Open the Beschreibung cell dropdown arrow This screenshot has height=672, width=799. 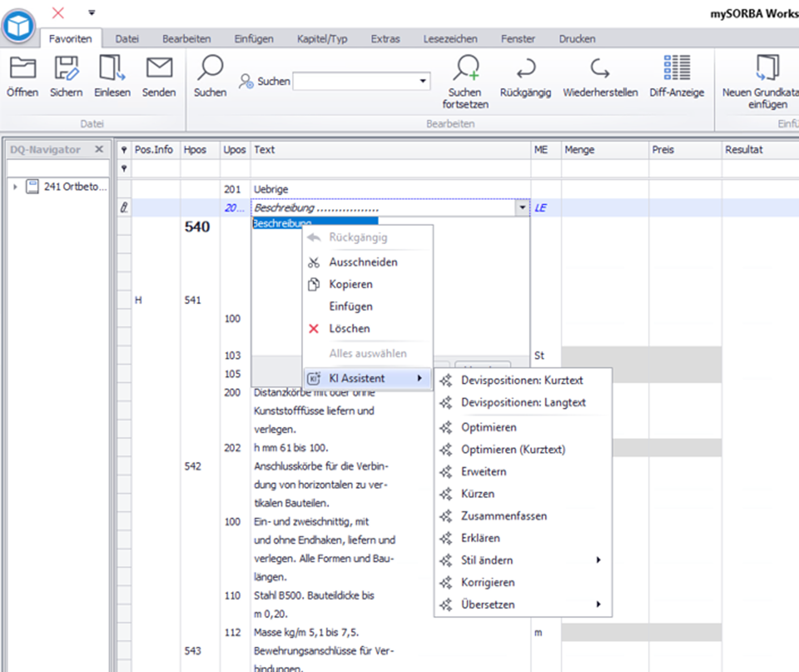pos(522,208)
